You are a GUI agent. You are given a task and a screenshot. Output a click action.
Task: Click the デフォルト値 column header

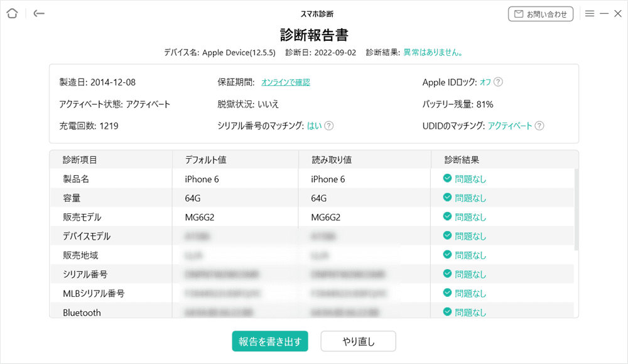205,160
